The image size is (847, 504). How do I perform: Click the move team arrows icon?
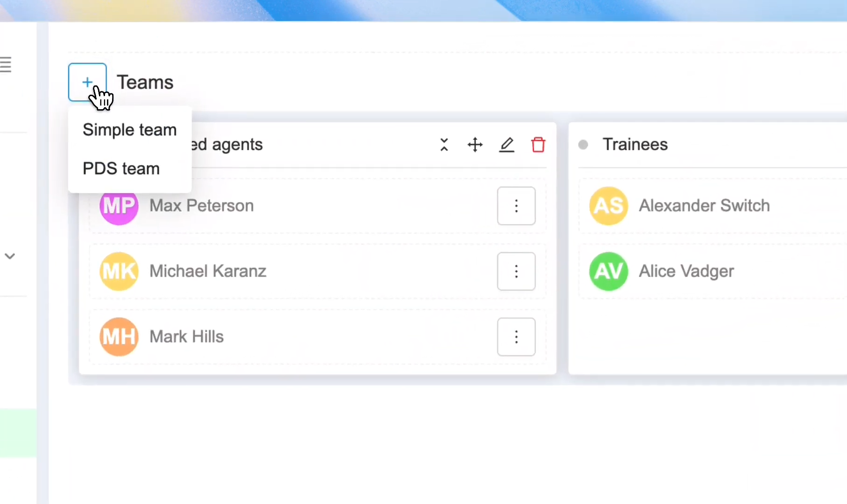(x=475, y=145)
